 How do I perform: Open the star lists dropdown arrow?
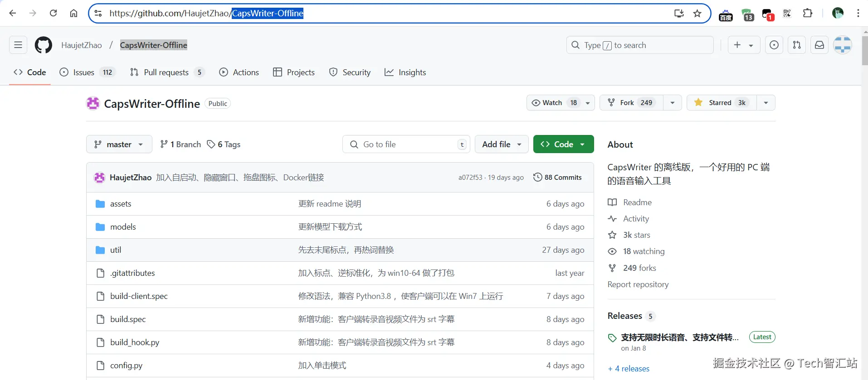coord(766,103)
